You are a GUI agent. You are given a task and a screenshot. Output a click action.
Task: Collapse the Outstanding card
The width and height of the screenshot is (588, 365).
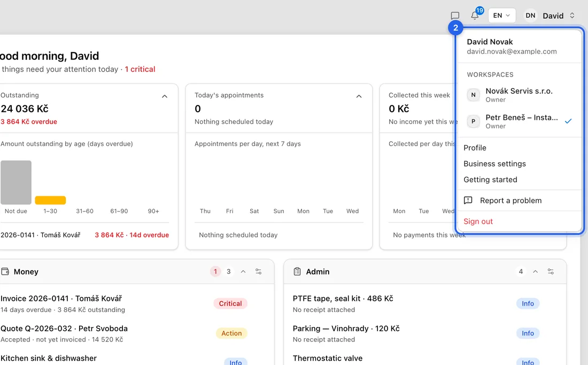[x=164, y=96]
